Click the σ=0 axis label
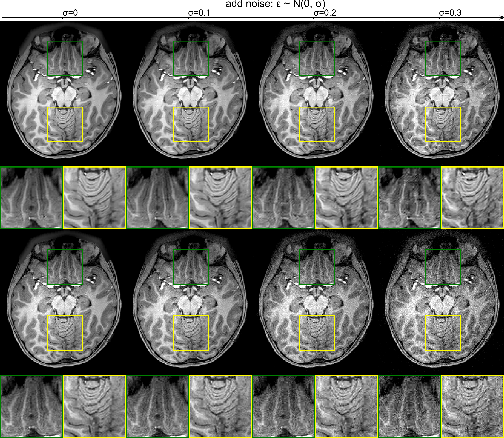Screen dimensions: 504x438 tap(70, 13)
